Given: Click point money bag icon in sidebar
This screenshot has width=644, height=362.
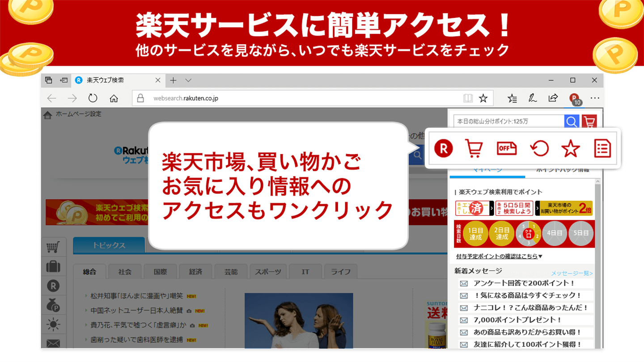Looking at the screenshot, I should point(53,305).
